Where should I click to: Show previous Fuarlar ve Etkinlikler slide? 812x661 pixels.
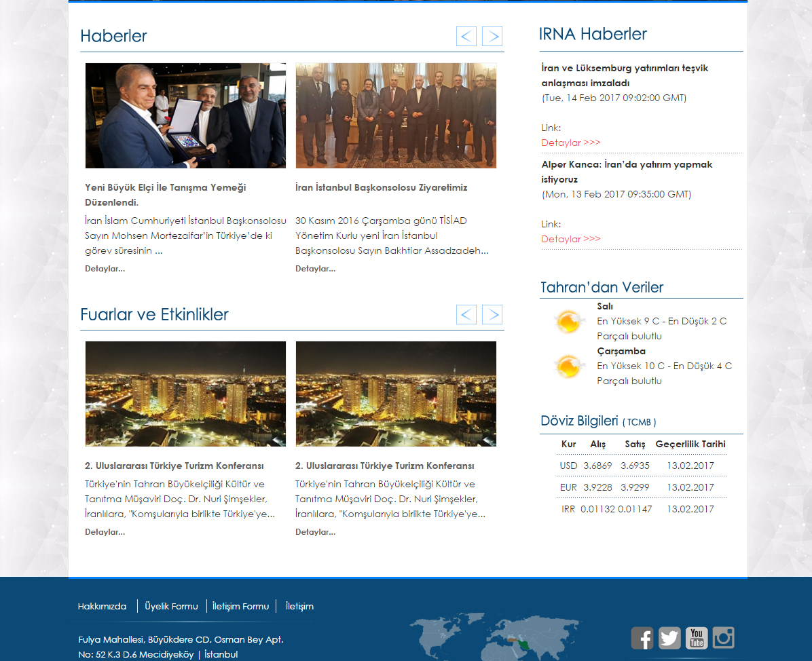pos(466,315)
